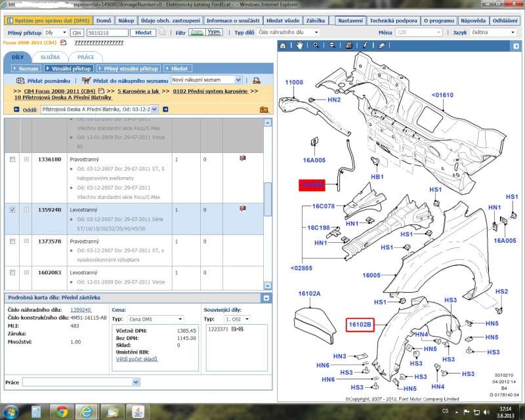The height and width of the screenshot is (420, 525).
Task: Open the Oddíl section dropdown
Action: pyautogui.click(x=154, y=110)
